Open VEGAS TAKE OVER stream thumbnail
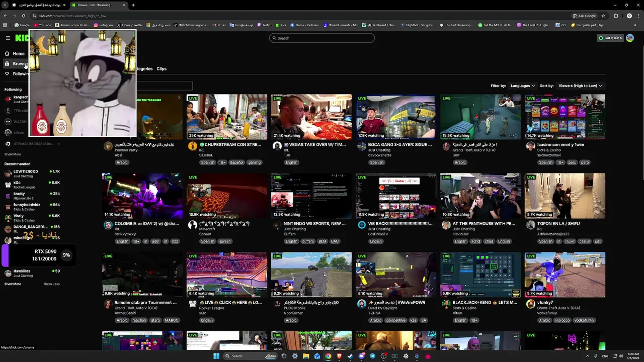The width and height of the screenshot is (644, 362). point(311,117)
